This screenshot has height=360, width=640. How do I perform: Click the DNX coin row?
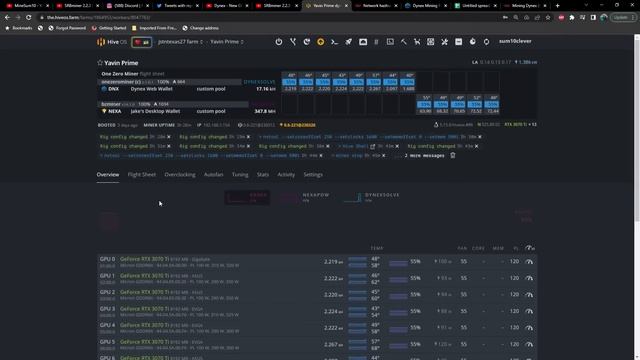pos(189,89)
